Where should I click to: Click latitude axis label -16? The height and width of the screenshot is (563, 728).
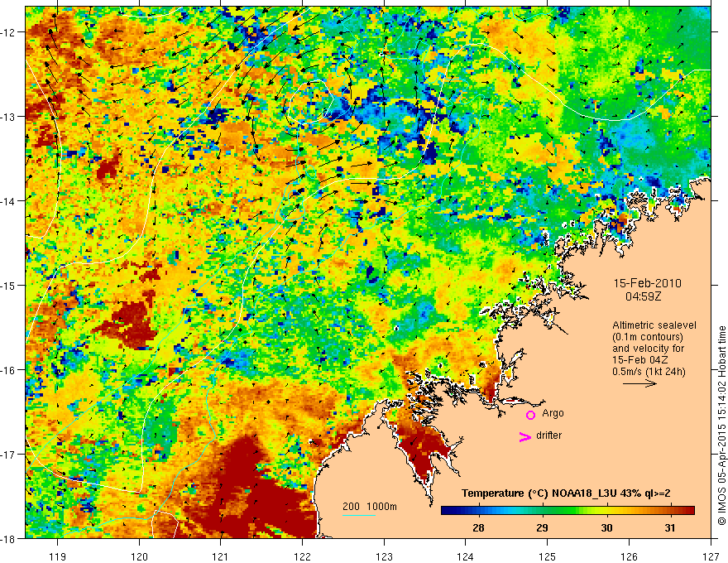[x=9, y=370]
